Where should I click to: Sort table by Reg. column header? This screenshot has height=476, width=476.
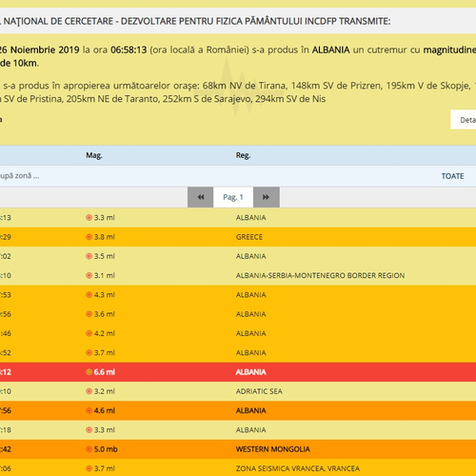tap(243, 155)
